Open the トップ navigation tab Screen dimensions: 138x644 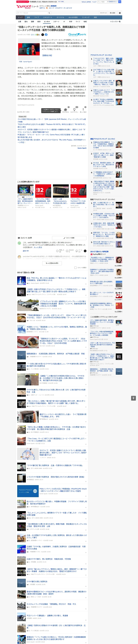pyautogui.click(x=20, y=17)
